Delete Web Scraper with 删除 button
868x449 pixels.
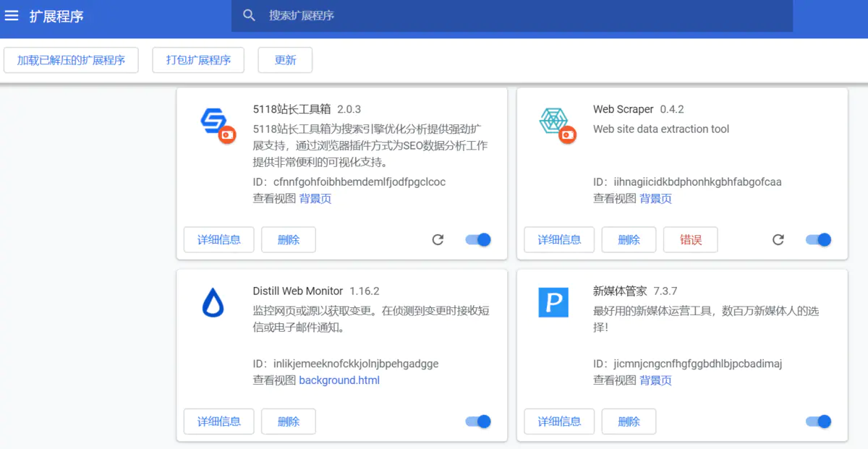629,239
